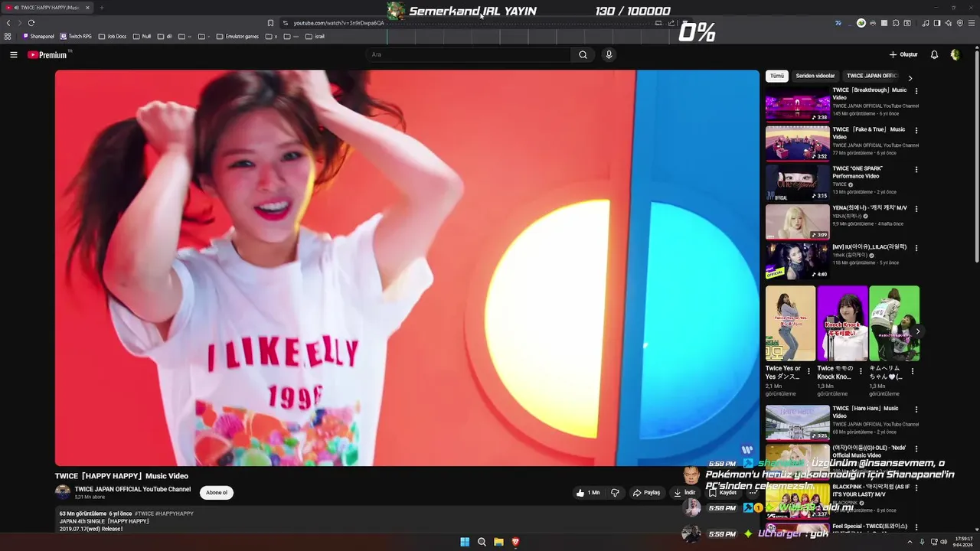Screen dimensions: 980x551
Task: Open Twice Knock Knock short
Action: pyautogui.click(x=842, y=324)
